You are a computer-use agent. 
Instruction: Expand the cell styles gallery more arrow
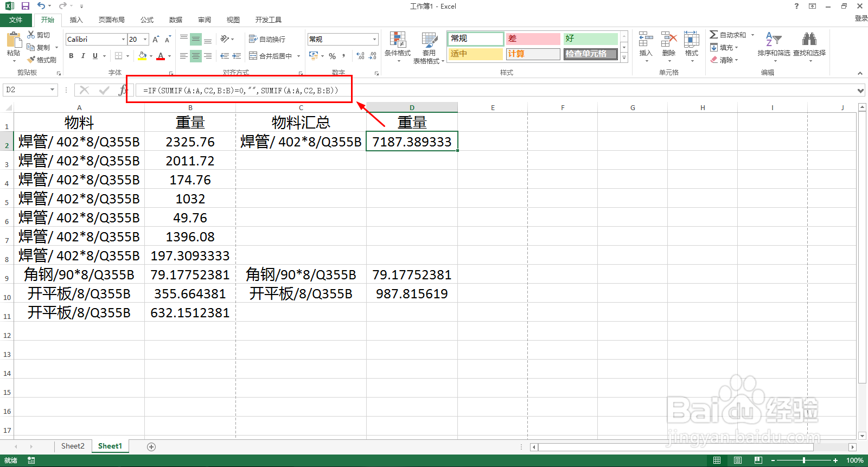click(624, 57)
